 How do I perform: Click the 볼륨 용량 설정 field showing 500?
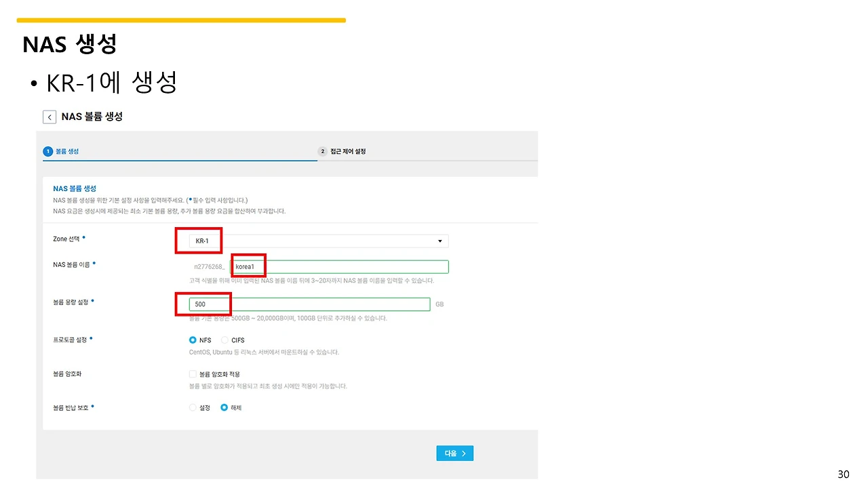tap(310, 304)
